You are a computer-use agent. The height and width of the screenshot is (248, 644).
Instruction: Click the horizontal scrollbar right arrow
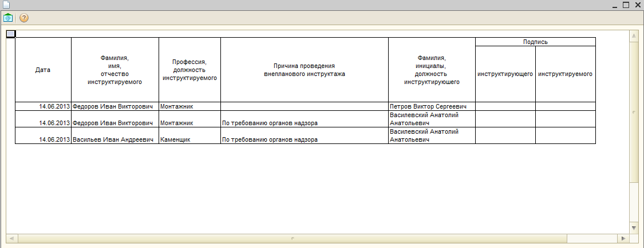623,238
